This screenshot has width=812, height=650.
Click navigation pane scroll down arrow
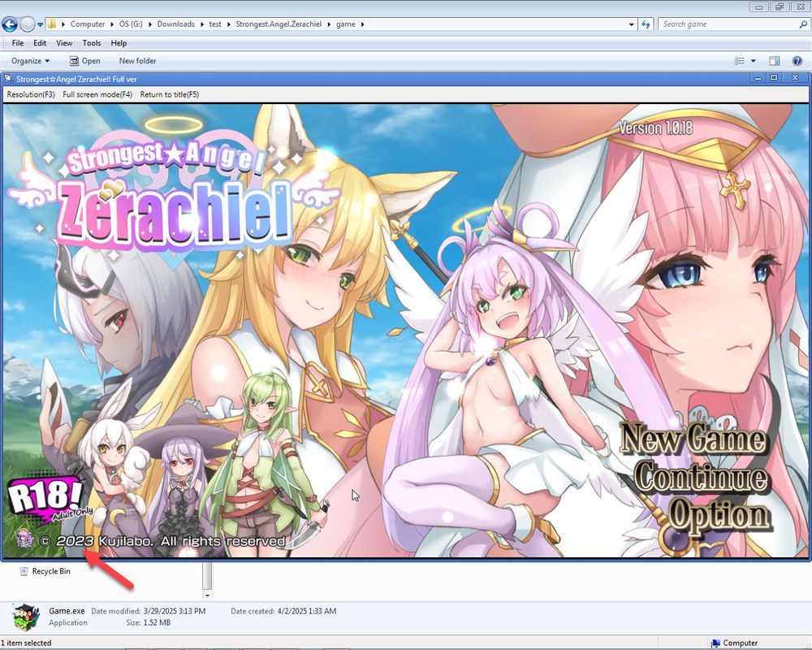[207, 596]
